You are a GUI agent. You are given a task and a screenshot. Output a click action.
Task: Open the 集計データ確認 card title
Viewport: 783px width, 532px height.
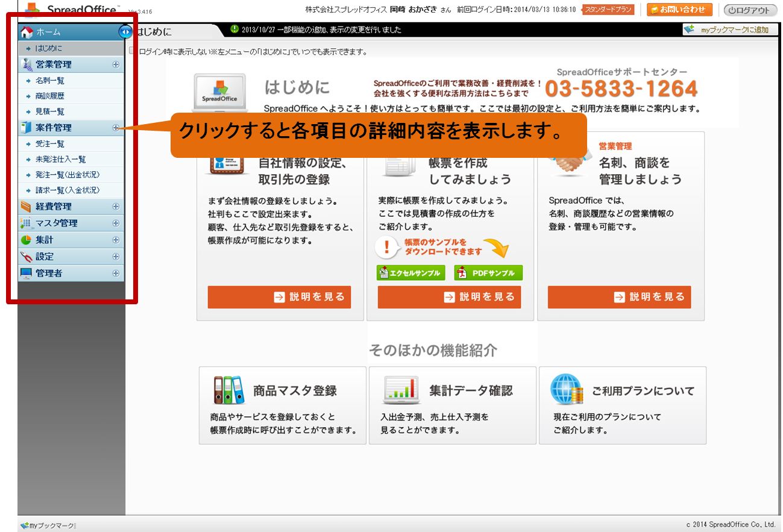(x=471, y=390)
